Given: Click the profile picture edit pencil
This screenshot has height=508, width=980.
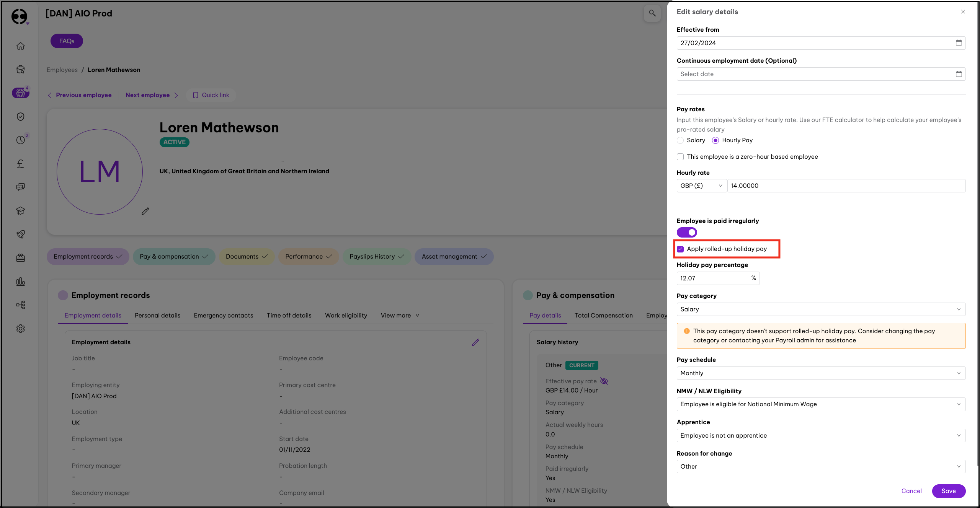Looking at the screenshot, I should [145, 211].
